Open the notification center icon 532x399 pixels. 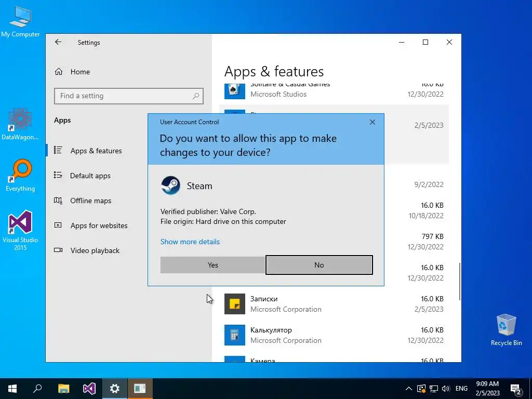point(516,389)
